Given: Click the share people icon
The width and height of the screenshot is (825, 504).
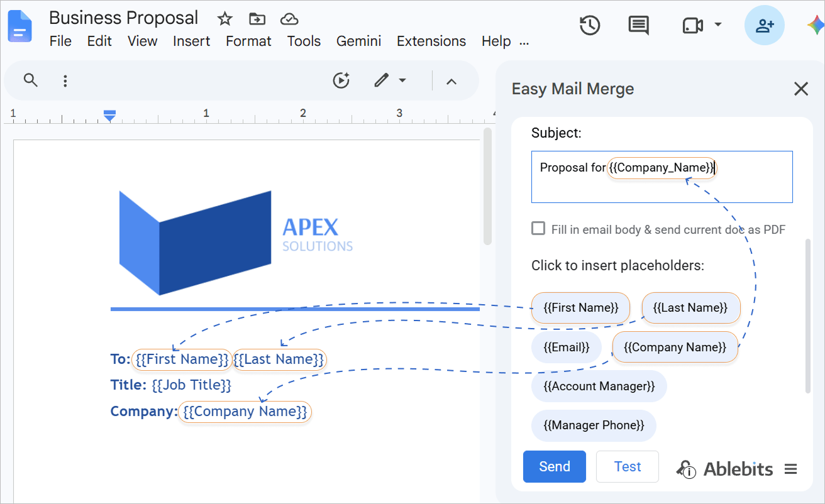Looking at the screenshot, I should tap(765, 26).
